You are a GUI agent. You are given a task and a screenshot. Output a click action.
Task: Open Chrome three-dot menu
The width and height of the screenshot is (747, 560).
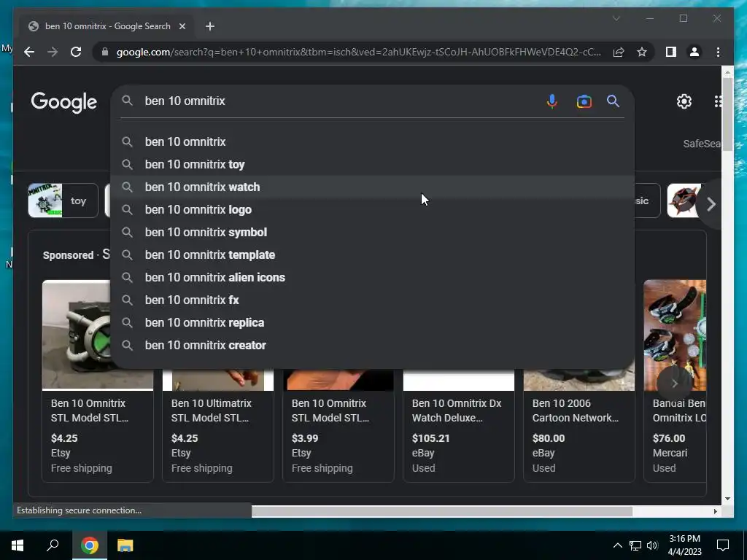(x=718, y=52)
